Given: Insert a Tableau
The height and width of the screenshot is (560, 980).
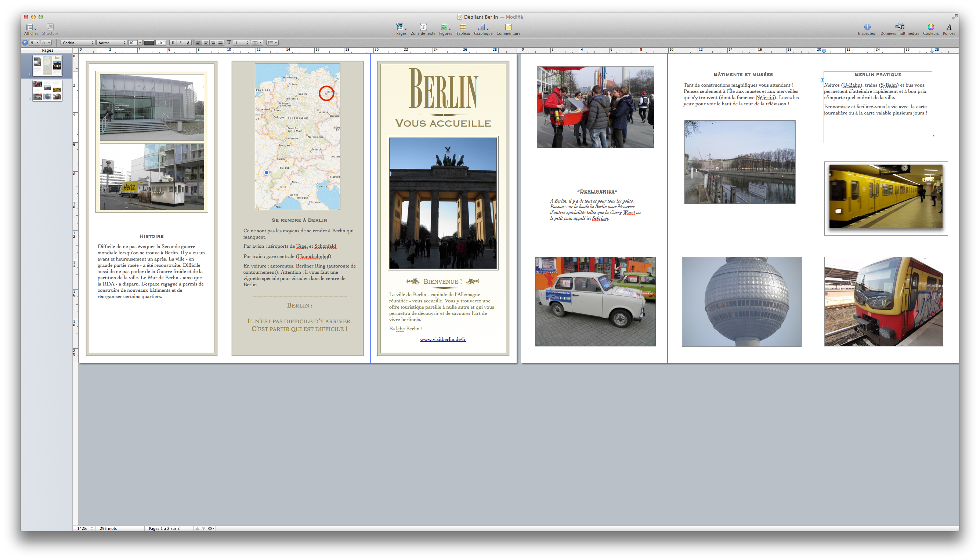Looking at the screenshot, I should 463,27.
